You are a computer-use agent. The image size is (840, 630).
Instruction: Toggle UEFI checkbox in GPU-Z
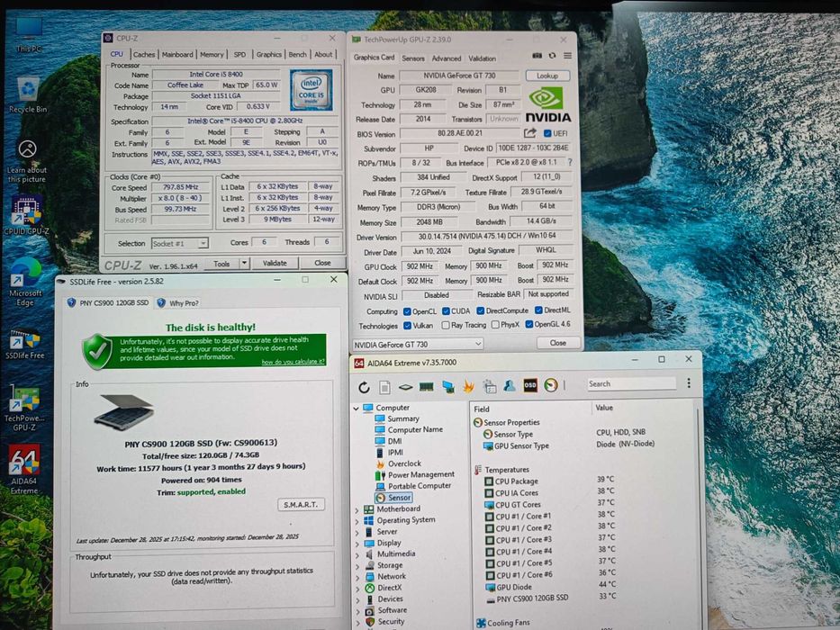point(547,133)
